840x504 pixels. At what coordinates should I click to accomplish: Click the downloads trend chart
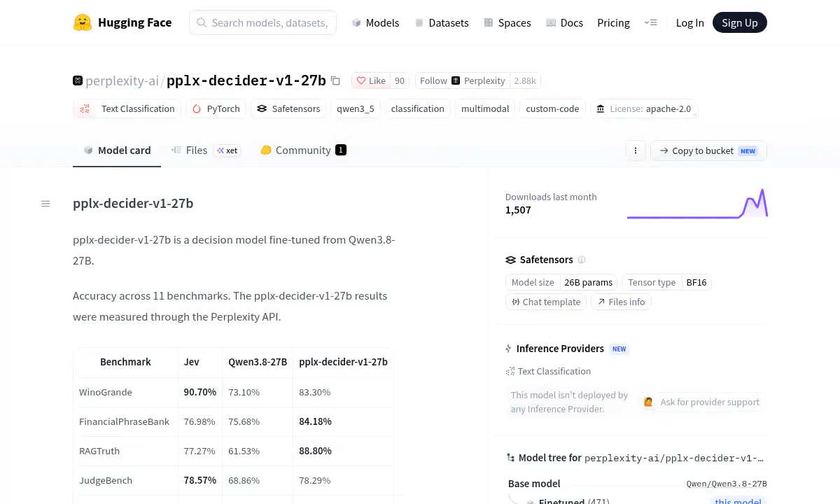(697, 204)
